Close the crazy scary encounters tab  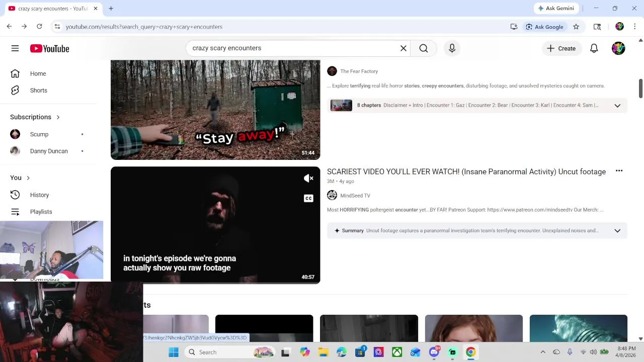(96, 9)
